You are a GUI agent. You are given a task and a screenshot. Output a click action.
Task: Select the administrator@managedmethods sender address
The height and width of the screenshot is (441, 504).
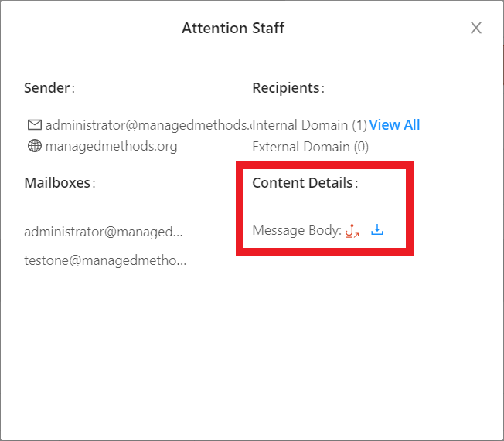pos(148,125)
